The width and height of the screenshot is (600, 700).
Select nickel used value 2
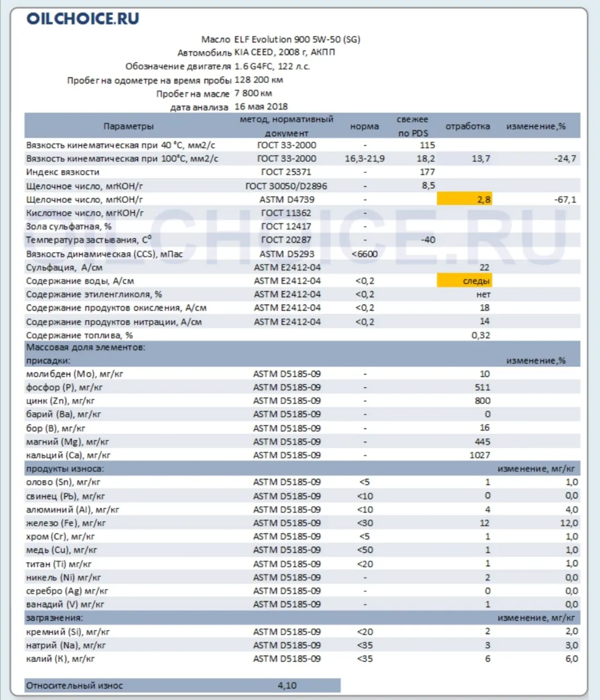(x=488, y=577)
